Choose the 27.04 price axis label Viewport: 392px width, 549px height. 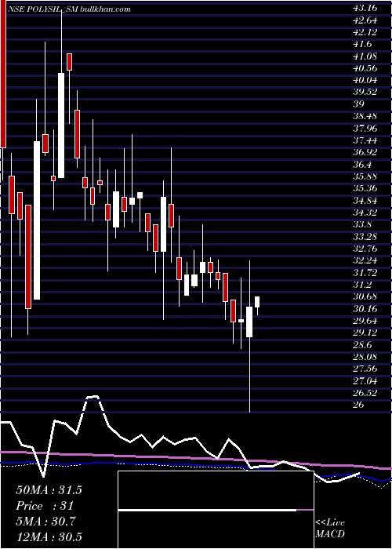[366, 380]
